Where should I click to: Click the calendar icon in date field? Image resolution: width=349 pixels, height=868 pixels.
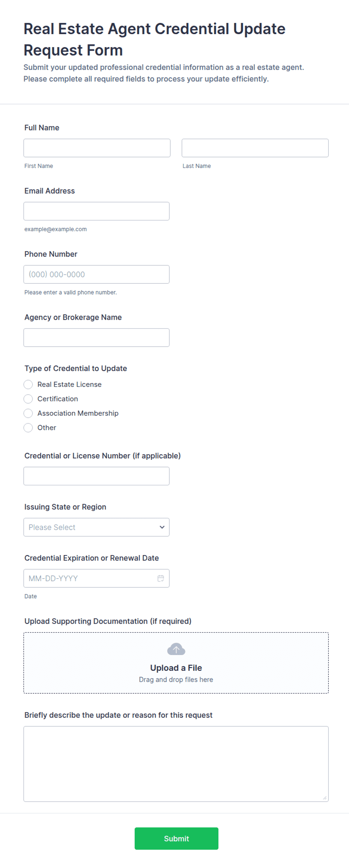[x=161, y=578]
